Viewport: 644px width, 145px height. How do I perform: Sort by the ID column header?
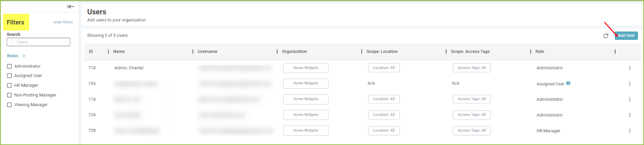tap(91, 51)
